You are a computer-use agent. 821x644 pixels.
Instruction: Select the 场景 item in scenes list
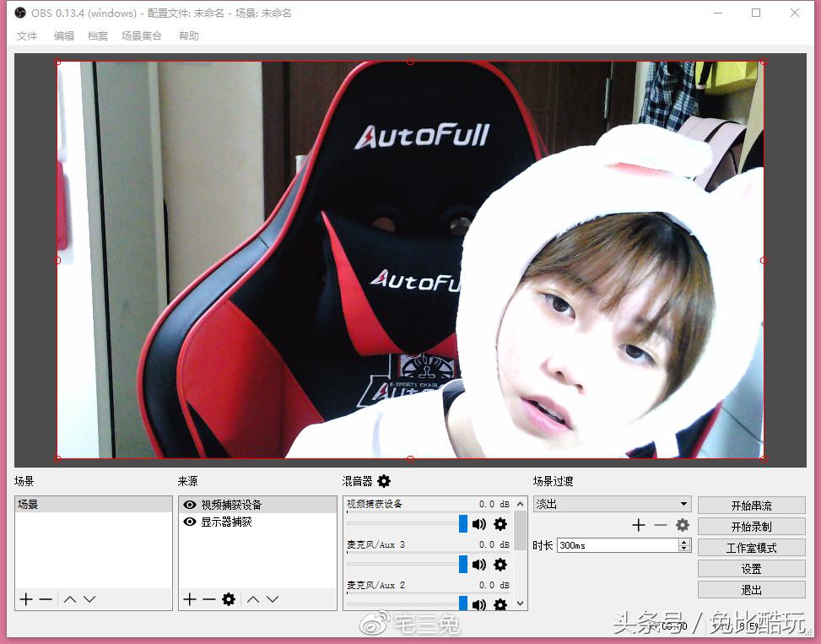(x=93, y=504)
